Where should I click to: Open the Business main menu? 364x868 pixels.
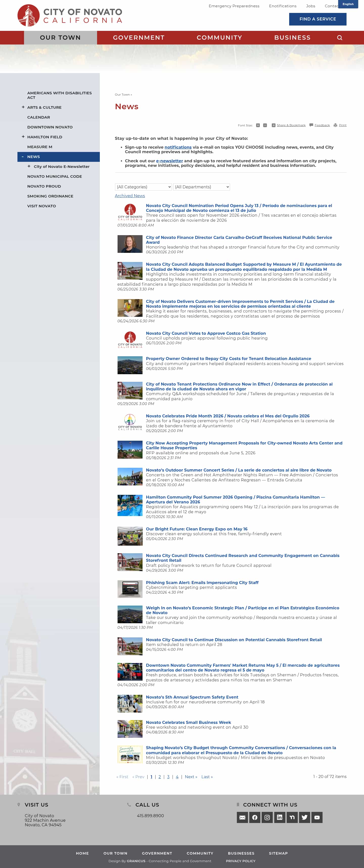[x=292, y=38]
